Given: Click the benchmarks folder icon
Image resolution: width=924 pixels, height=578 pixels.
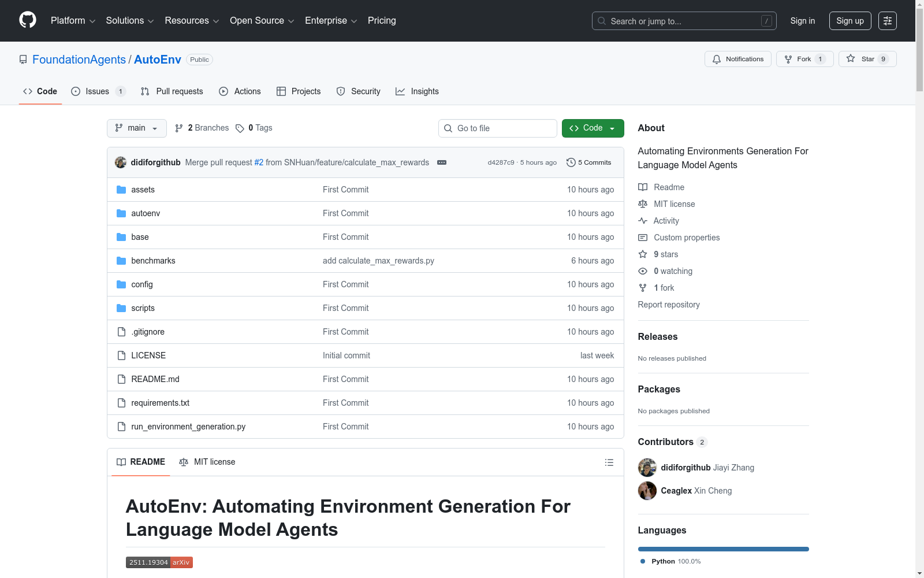Looking at the screenshot, I should point(121,261).
